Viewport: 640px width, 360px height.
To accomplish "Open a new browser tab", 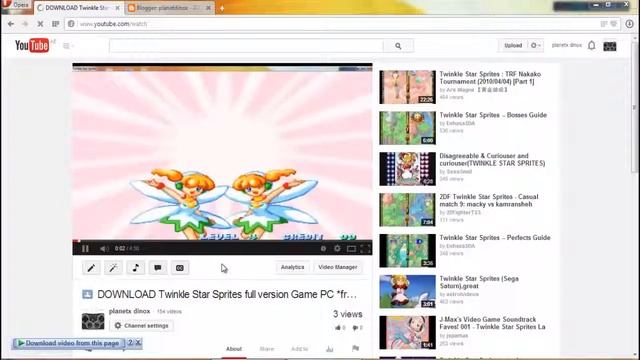I will point(222,8).
